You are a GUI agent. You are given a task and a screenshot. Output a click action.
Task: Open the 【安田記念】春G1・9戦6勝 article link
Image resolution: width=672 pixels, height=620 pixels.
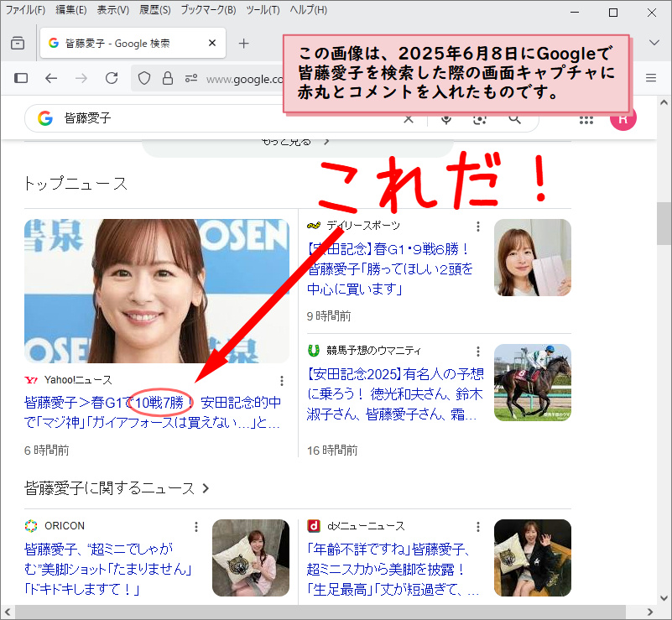point(390,268)
